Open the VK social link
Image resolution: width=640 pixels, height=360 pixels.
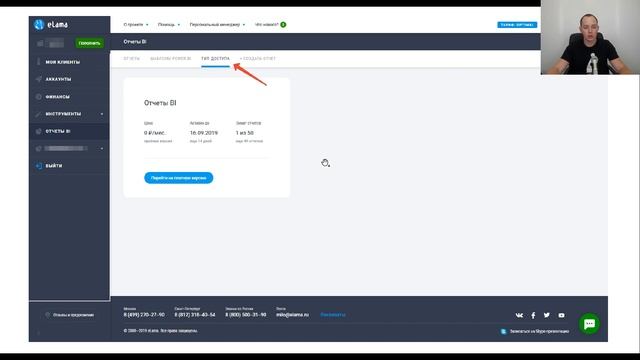click(x=519, y=315)
